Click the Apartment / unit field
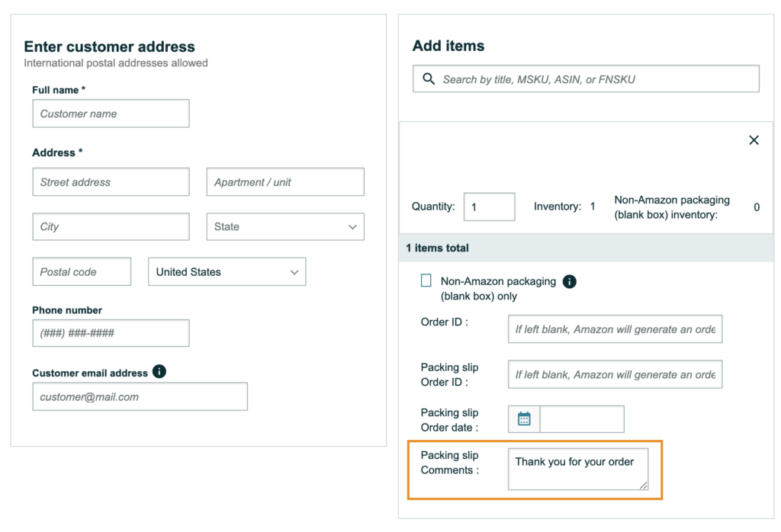The image size is (781, 532). point(284,182)
